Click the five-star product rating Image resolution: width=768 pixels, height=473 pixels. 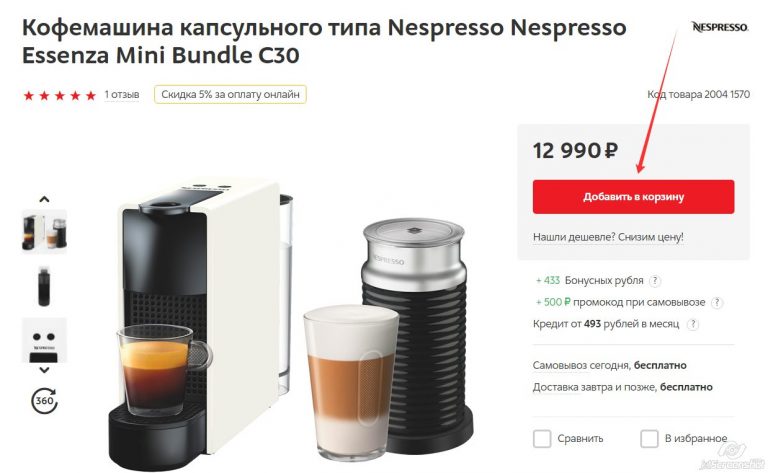tap(59, 95)
